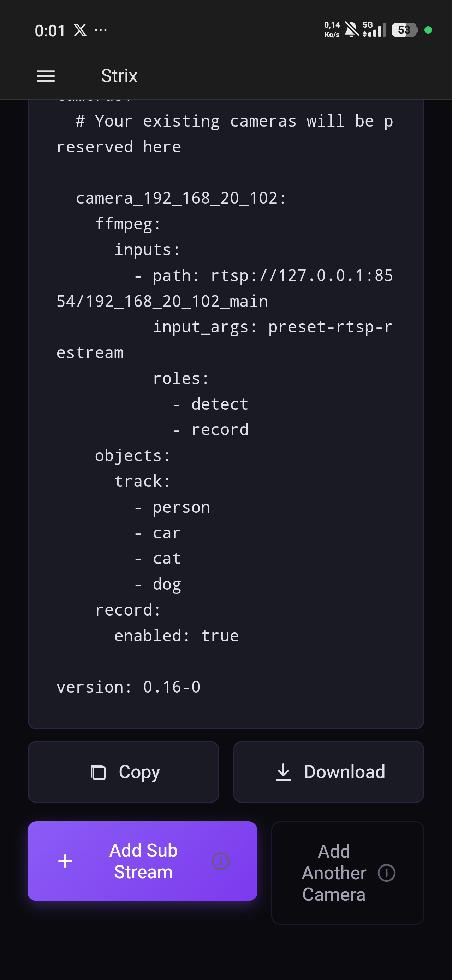Copy the generated config text

click(x=124, y=772)
